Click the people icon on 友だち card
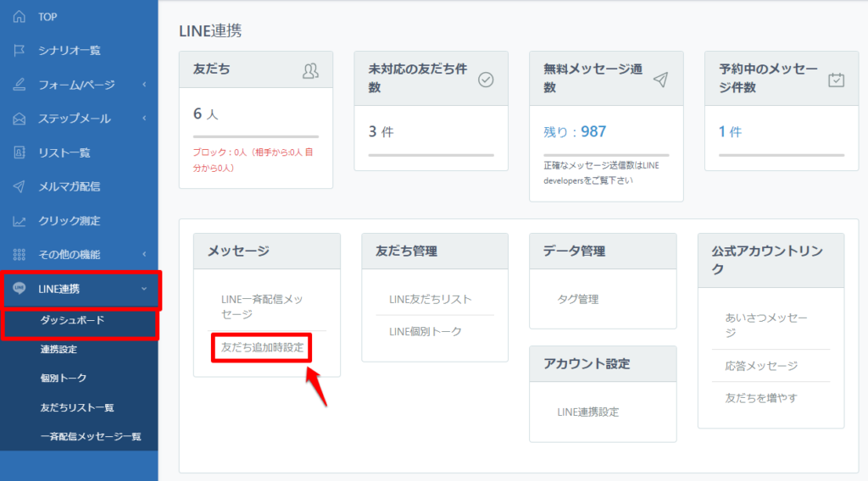 310,70
